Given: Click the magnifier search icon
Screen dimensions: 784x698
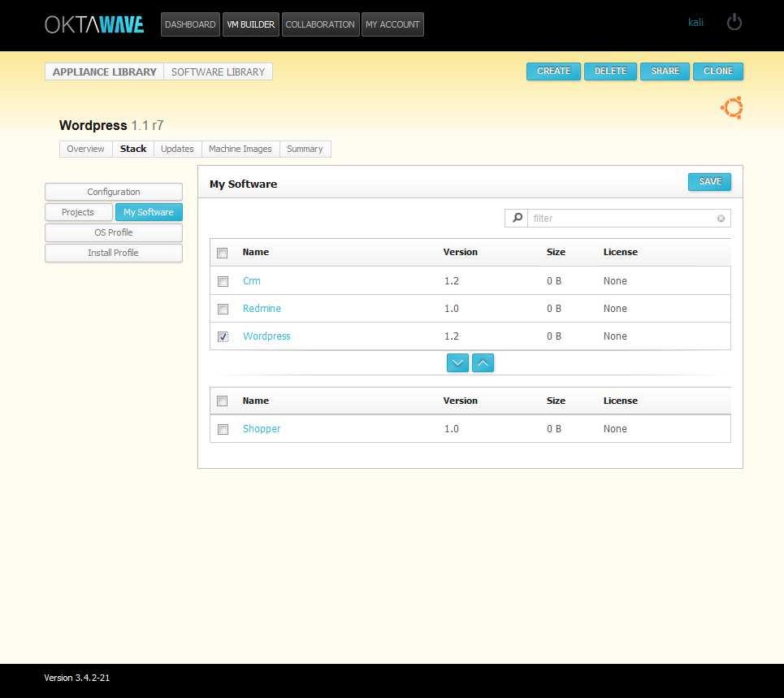Looking at the screenshot, I should [517, 218].
